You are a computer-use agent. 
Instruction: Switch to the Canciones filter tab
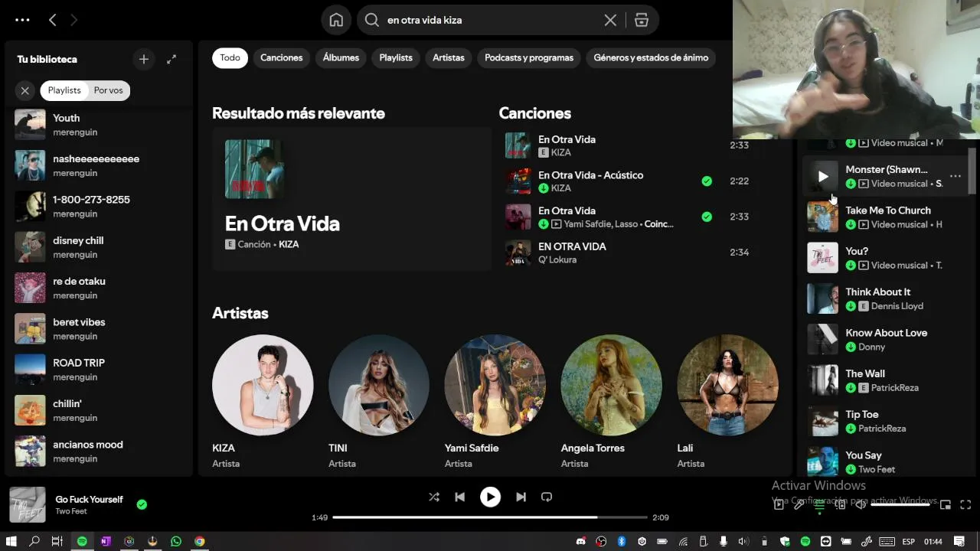tap(281, 57)
